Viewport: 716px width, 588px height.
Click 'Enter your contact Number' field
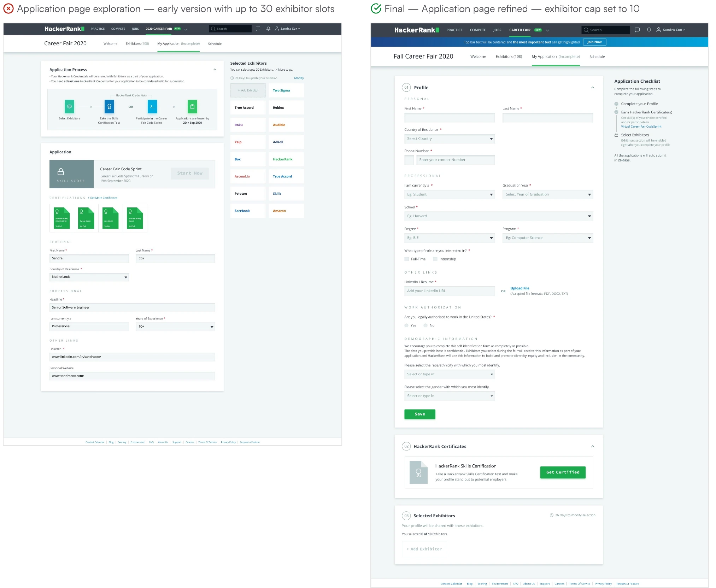[x=456, y=160]
